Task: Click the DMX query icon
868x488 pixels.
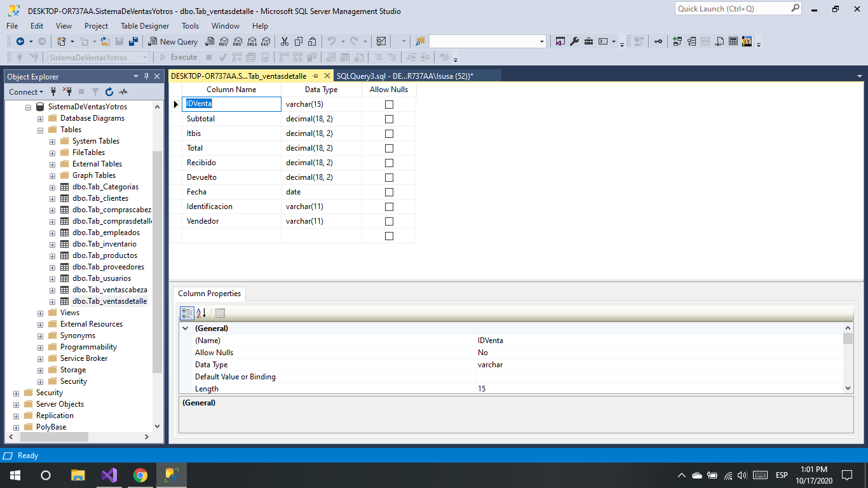Action: pyautogui.click(x=238, y=41)
